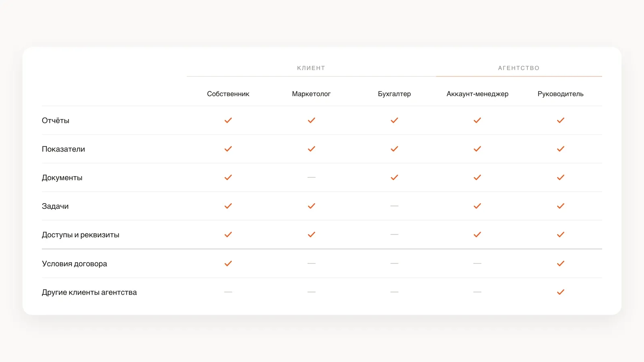Click the Документы checkmark under Руководитель
Viewport: 644px width, 362px height.
[x=561, y=177]
